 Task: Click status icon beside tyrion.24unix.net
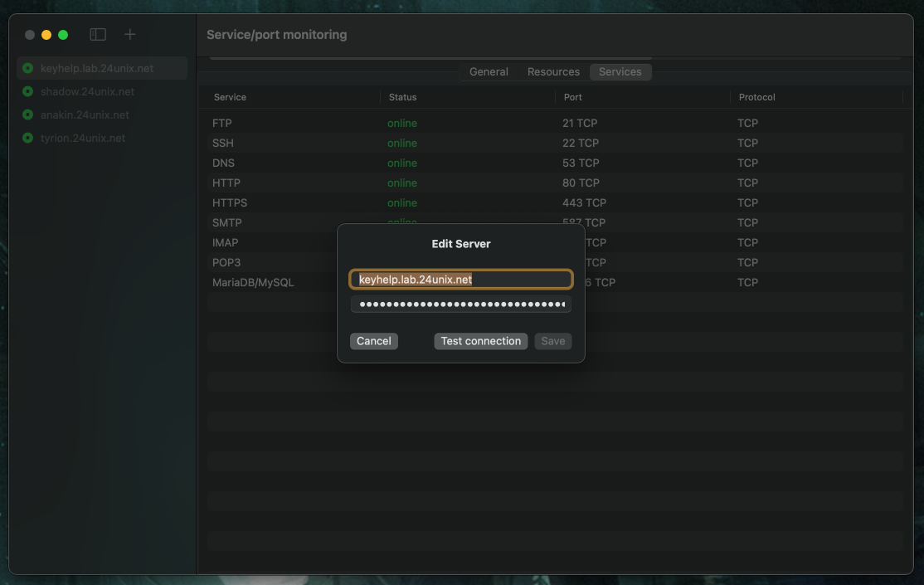27,138
